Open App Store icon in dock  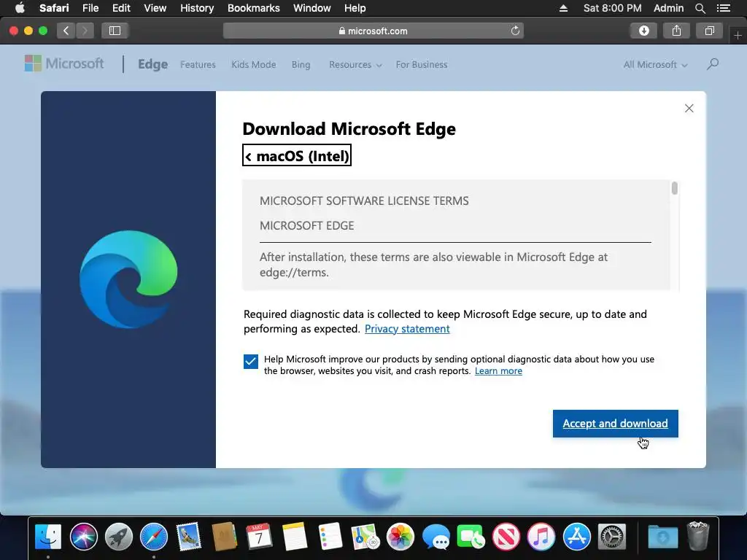pos(576,536)
